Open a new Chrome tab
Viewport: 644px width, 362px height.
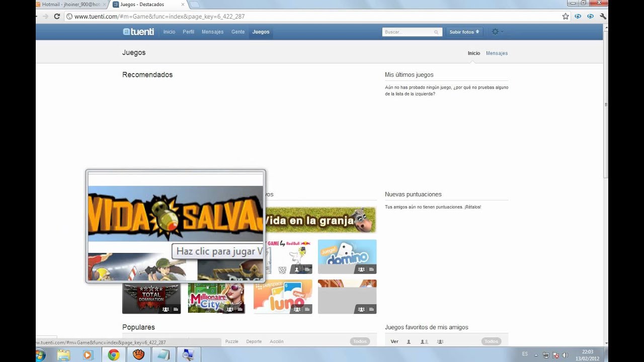195,5
